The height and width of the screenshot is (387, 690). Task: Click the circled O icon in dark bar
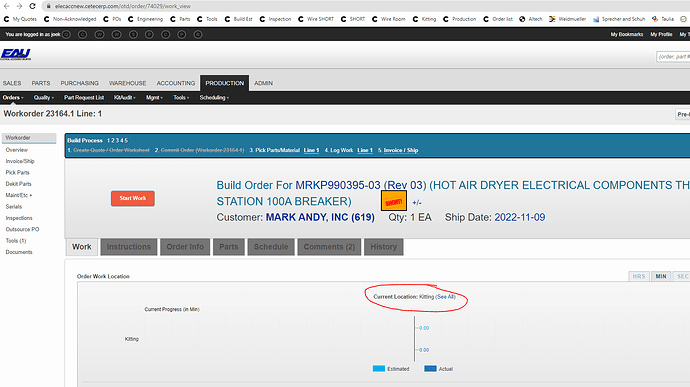click(66, 34)
